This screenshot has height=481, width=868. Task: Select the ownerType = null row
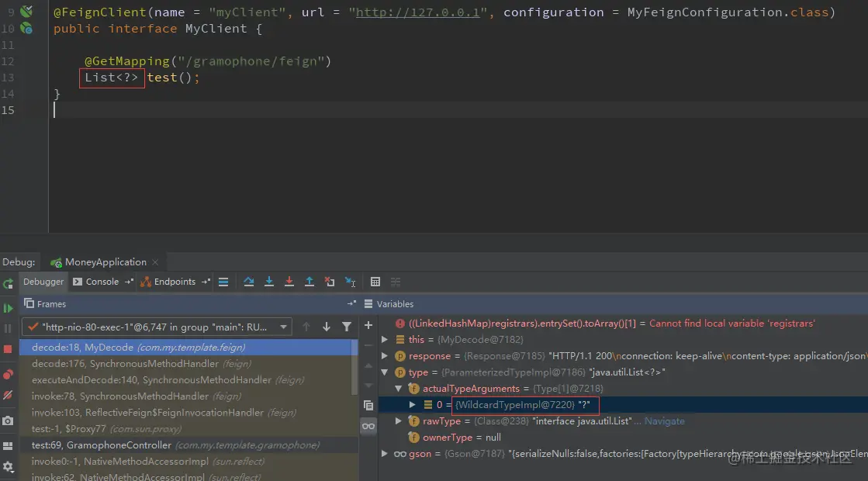[x=624, y=438]
